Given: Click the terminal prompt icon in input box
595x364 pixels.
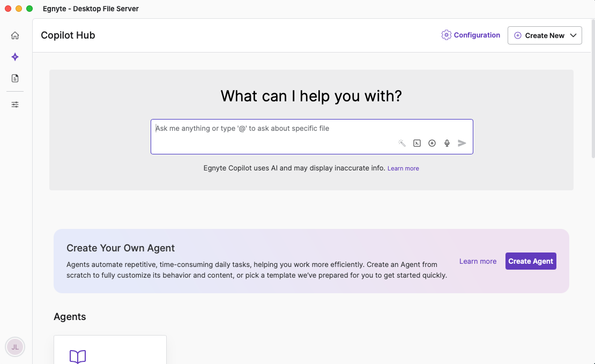Looking at the screenshot, I should (417, 143).
